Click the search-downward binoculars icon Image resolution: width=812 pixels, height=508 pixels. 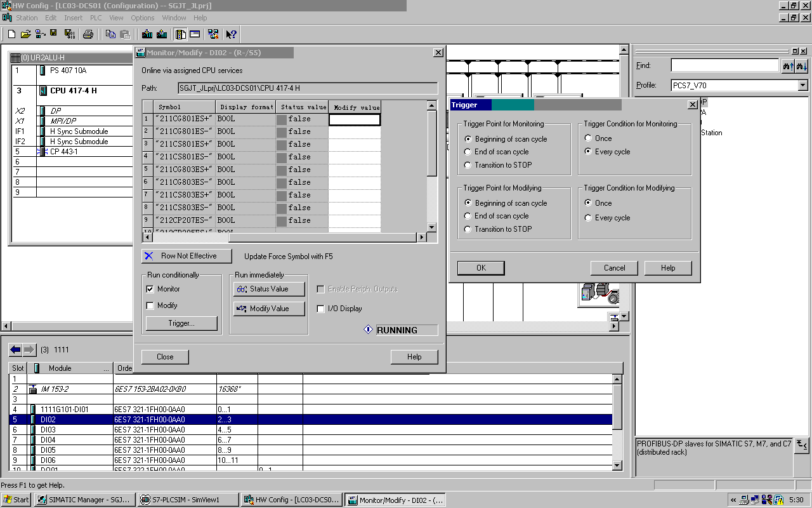coord(802,65)
